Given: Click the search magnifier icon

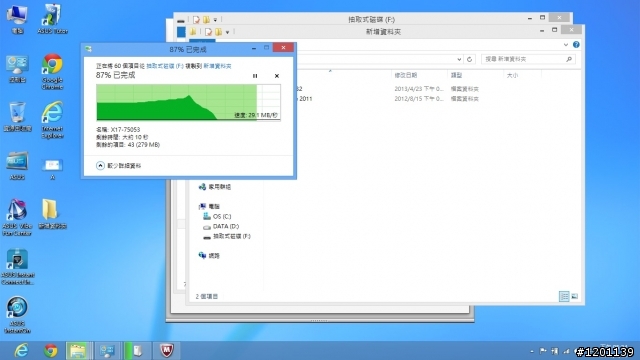Looking at the screenshot, I should [569, 59].
